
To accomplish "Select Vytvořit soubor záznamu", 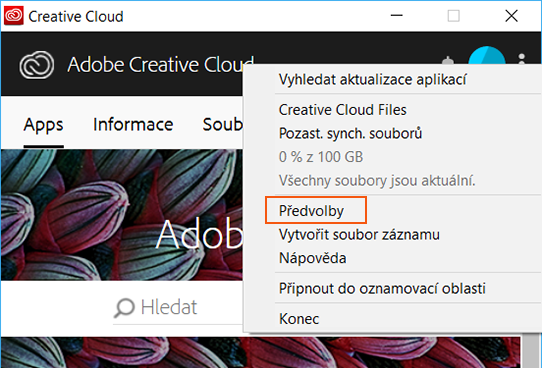I will click(x=392, y=235).
